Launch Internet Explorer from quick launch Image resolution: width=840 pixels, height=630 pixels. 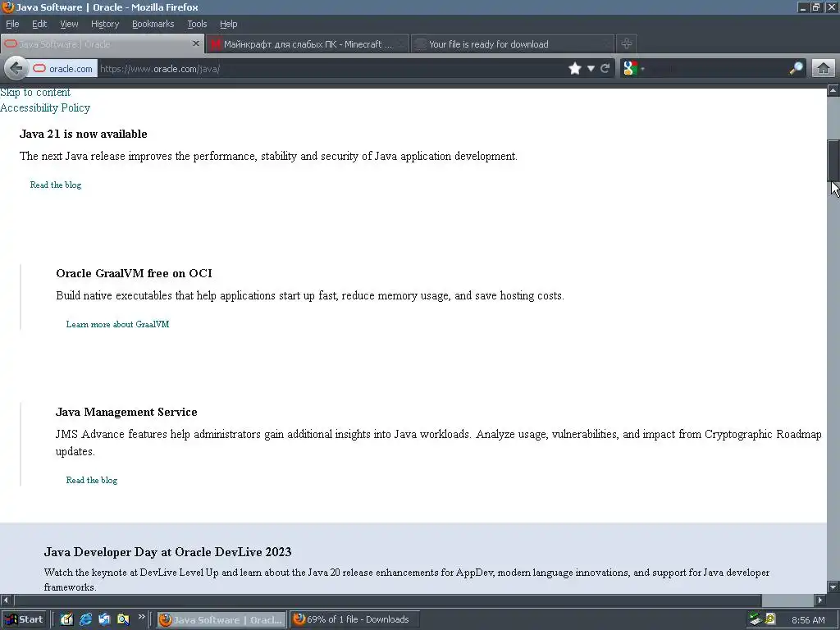click(85, 619)
